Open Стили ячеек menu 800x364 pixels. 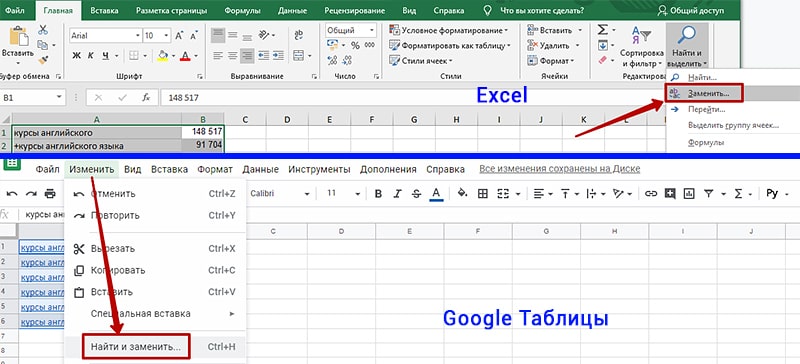(x=421, y=61)
